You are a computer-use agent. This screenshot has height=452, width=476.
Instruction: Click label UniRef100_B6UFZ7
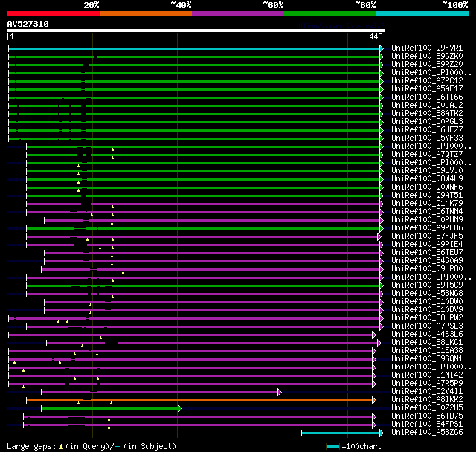[427, 130]
